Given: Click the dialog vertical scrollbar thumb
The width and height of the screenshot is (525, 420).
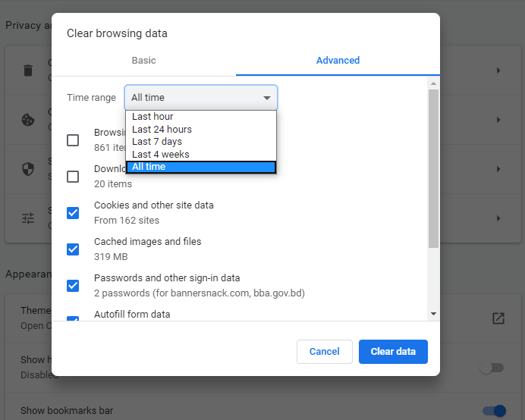Looking at the screenshot, I should click(x=433, y=168).
